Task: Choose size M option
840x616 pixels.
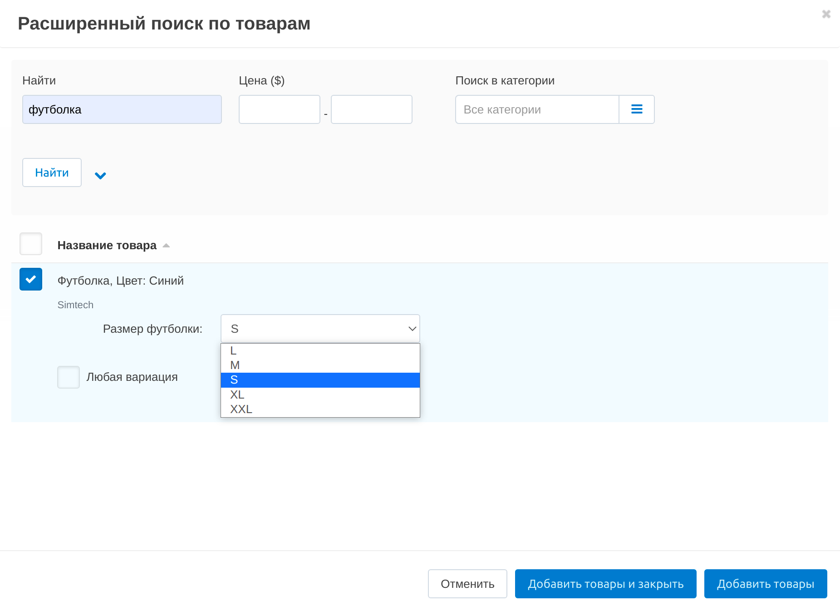Action: [320, 365]
